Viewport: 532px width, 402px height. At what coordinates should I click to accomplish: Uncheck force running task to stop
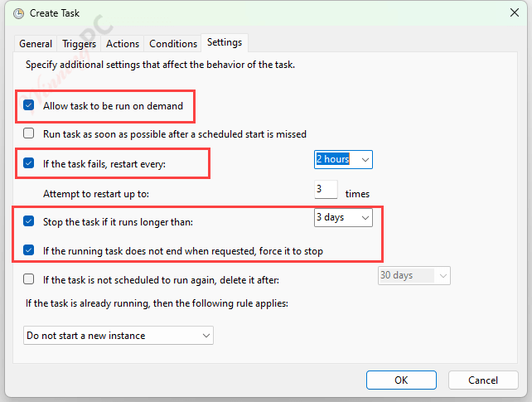[29, 250]
